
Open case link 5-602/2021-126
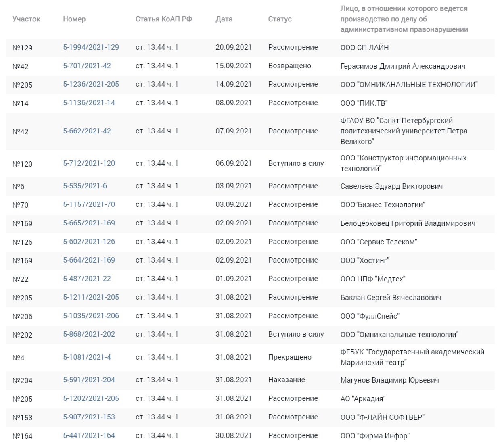tap(89, 242)
